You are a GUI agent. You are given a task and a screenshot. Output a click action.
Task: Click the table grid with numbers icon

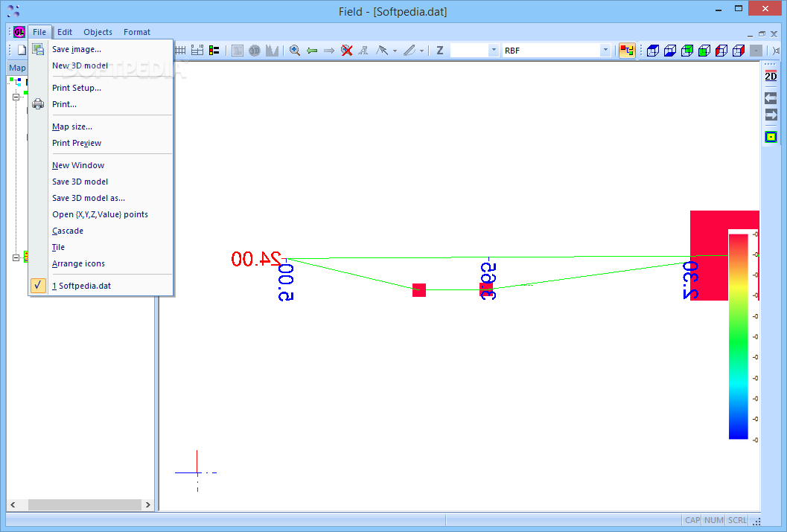click(x=197, y=50)
